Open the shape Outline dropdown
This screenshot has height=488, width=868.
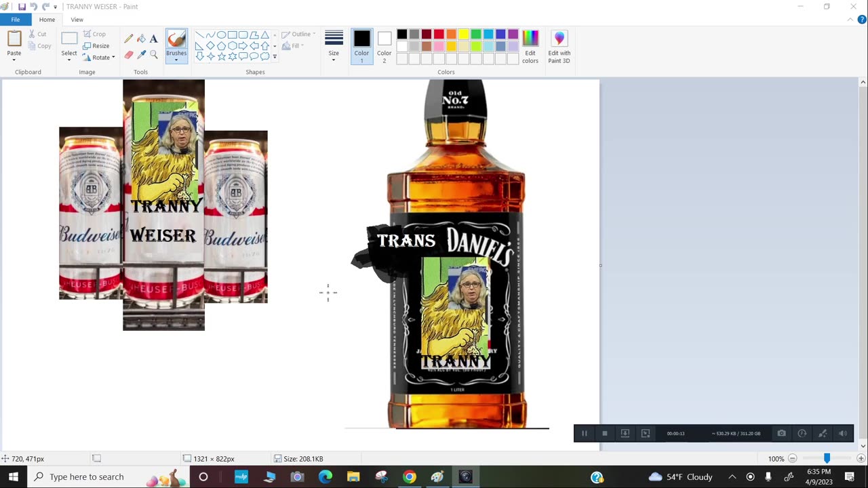pyautogui.click(x=298, y=34)
